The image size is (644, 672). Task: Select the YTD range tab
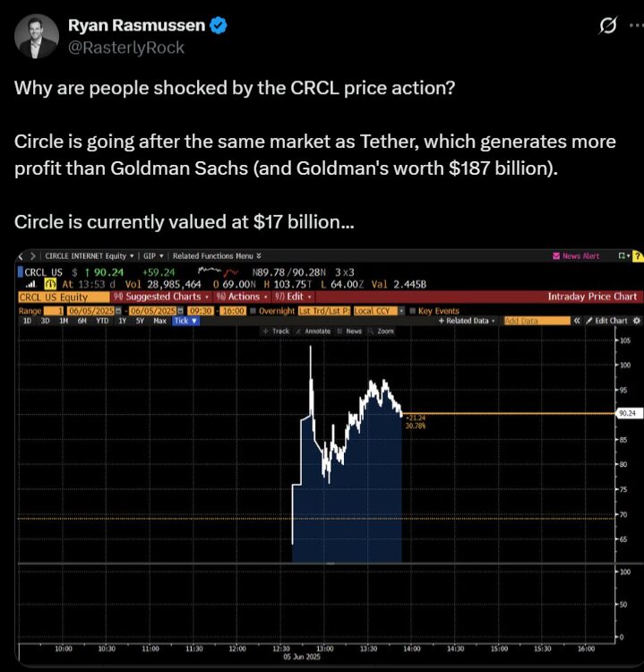101,320
